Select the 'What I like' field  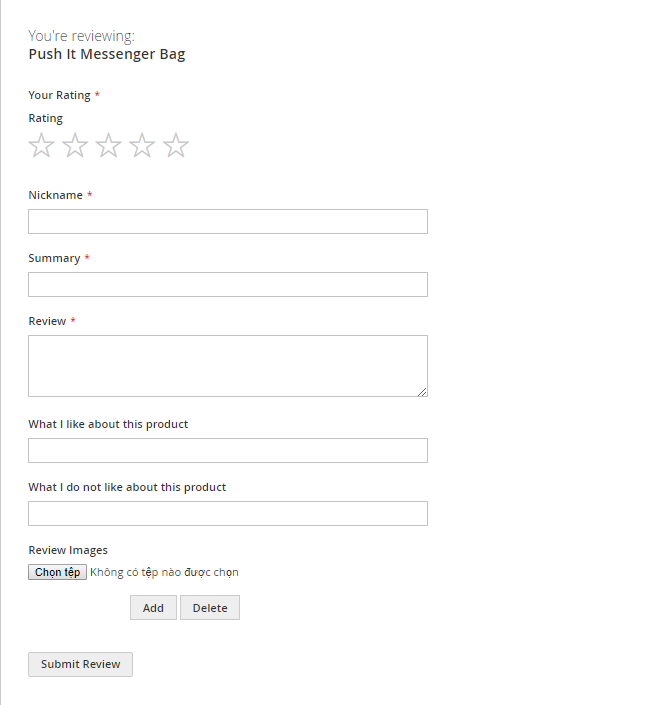point(228,450)
